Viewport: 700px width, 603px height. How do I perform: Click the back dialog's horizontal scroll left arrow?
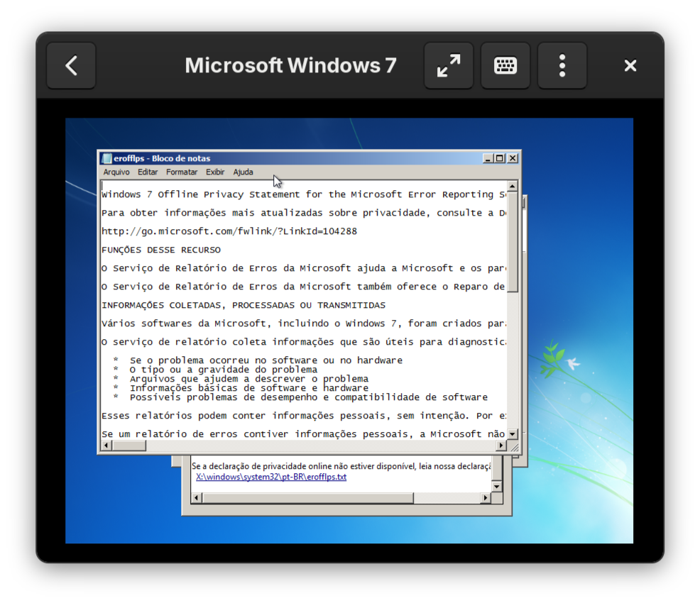pos(197,498)
